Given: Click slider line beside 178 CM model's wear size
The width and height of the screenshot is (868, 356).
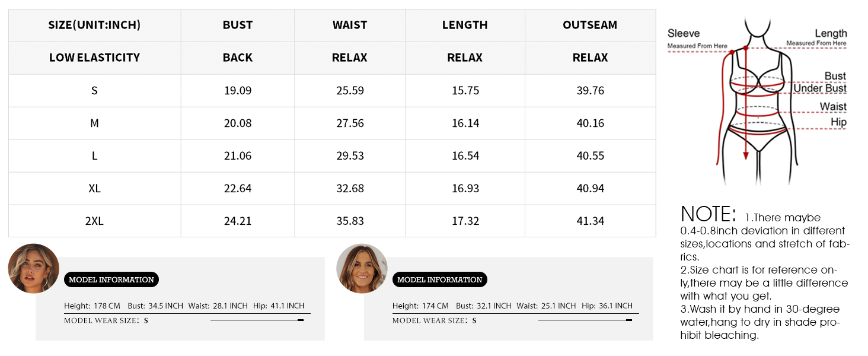Looking at the screenshot, I should pyautogui.click(x=257, y=320).
